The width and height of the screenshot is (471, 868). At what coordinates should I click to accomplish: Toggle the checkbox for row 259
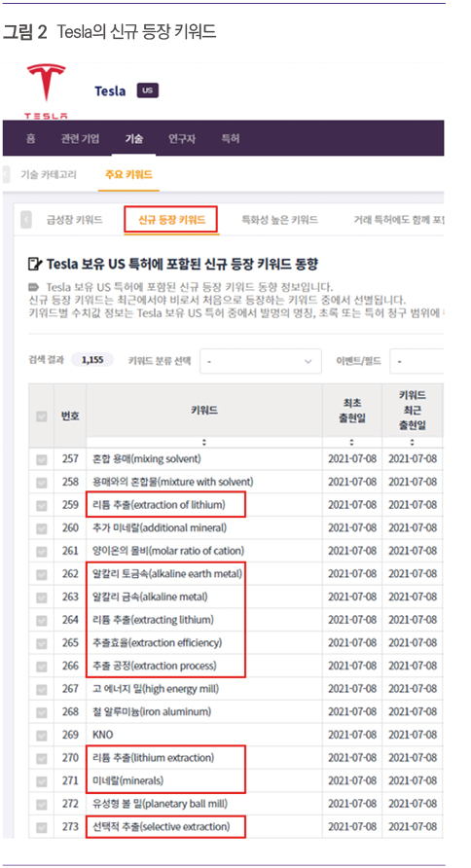pyautogui.click(x=42, y=505)
